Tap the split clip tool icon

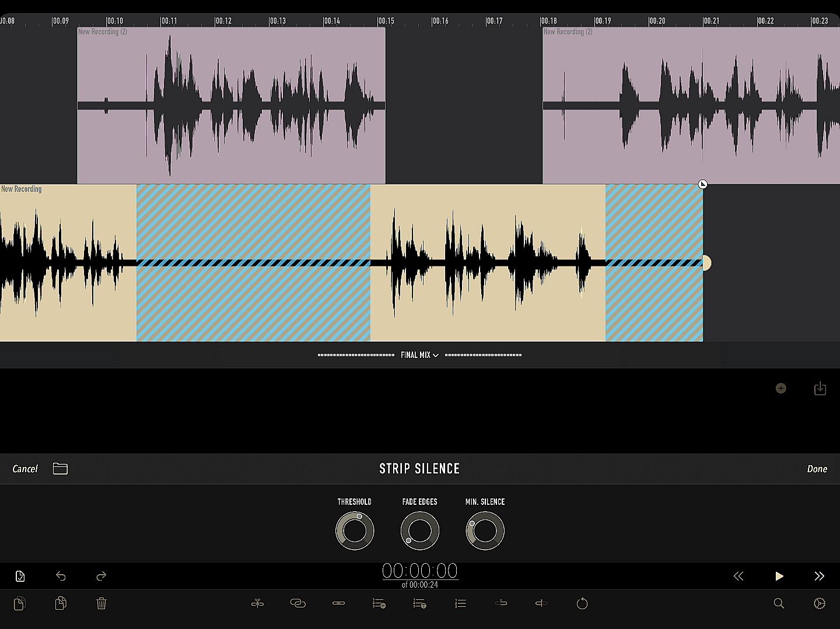coord(257,603)
